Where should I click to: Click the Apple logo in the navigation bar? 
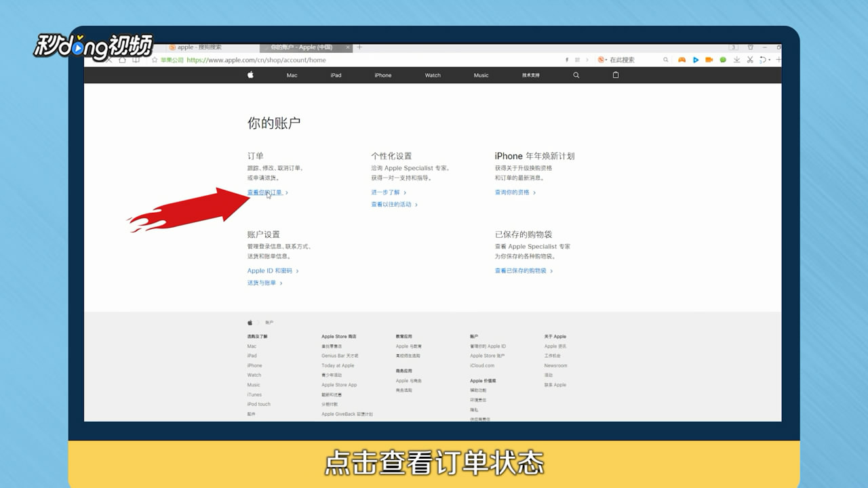point(250,75)
